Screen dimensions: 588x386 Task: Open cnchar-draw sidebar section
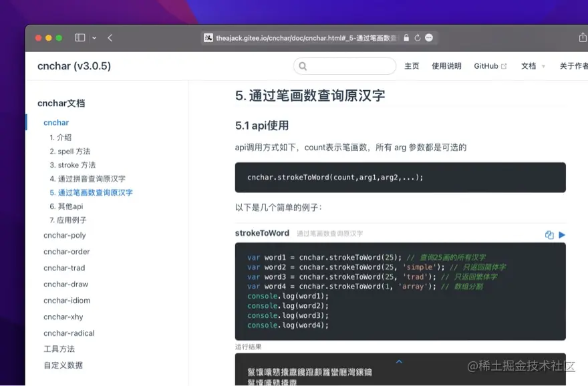coord(65,284)
